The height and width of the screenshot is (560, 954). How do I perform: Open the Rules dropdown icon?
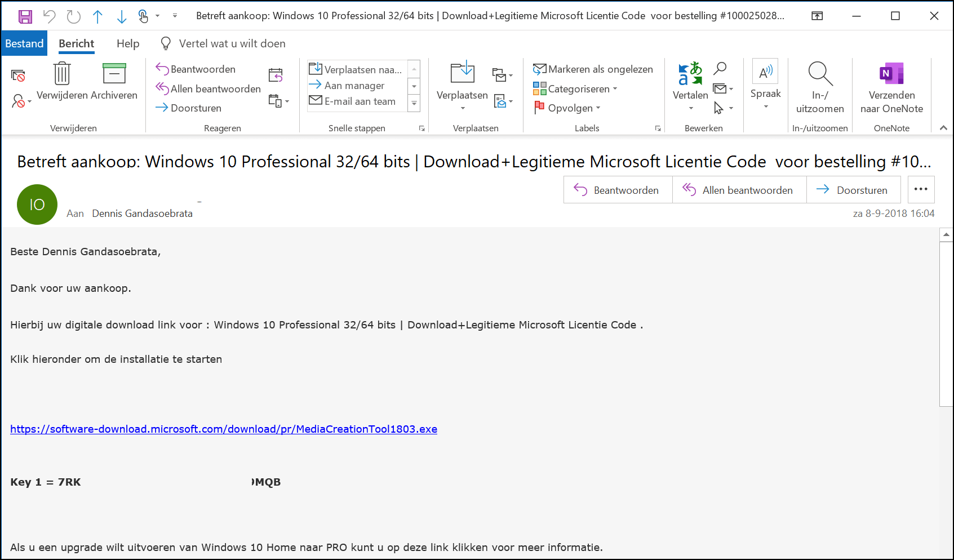tap(503, 75)
